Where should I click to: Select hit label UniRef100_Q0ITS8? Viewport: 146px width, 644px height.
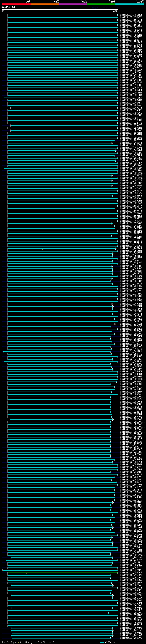(131, 58)
